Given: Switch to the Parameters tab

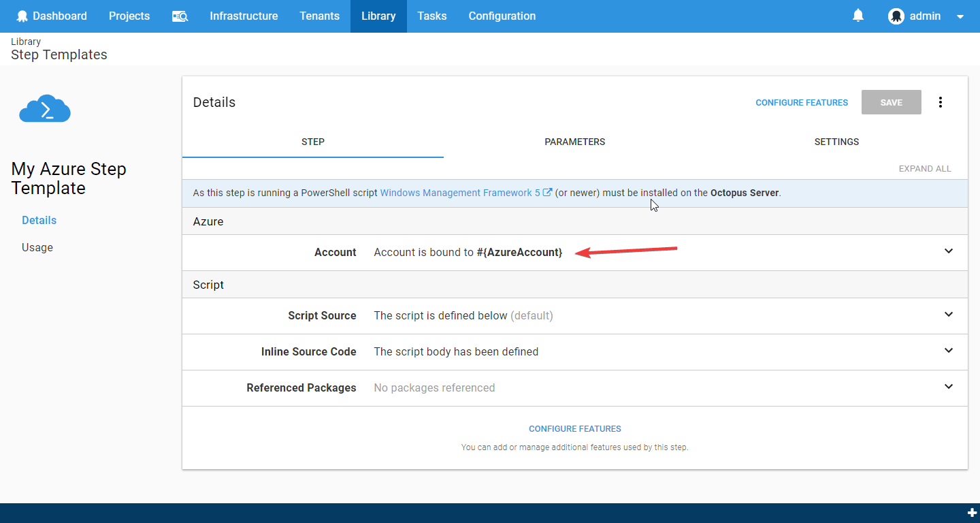Looking at the screenshot, I should (575, 142).
